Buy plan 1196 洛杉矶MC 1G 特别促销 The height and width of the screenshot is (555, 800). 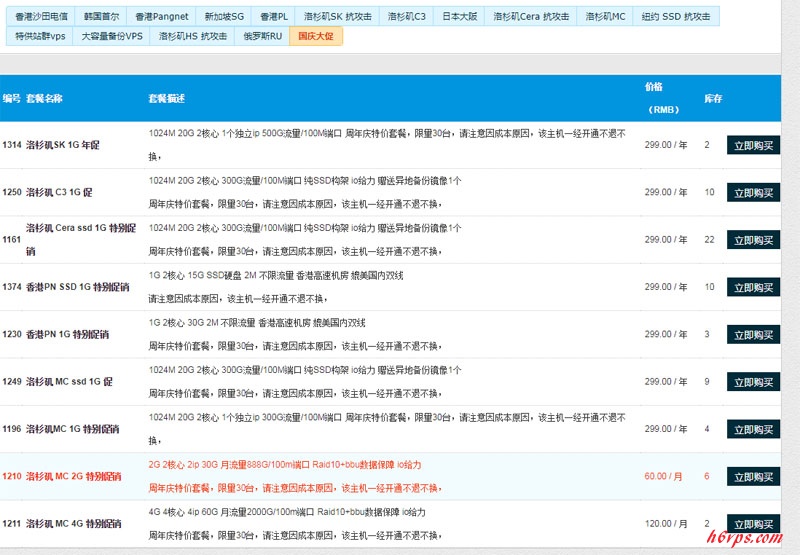click(x=753, y=430)
